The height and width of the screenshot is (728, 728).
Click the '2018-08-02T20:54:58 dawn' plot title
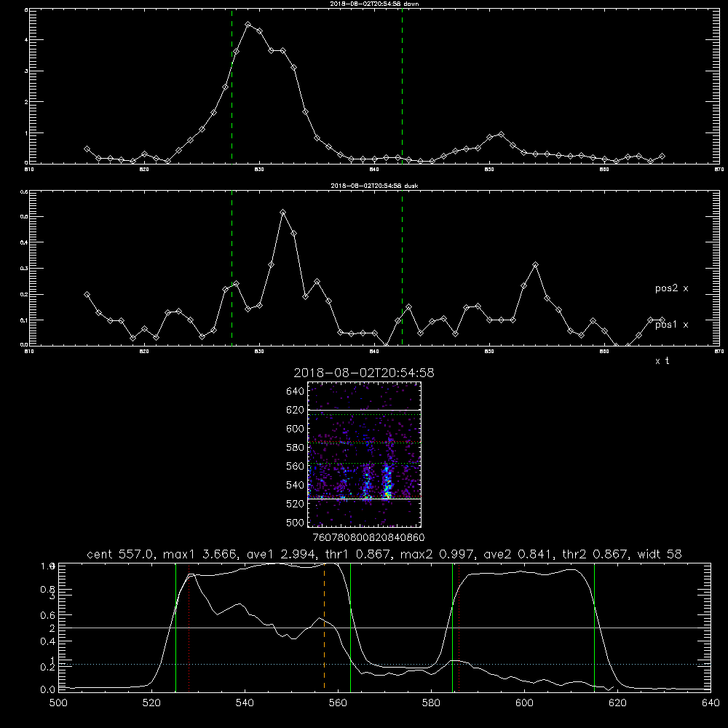point(374,4)
